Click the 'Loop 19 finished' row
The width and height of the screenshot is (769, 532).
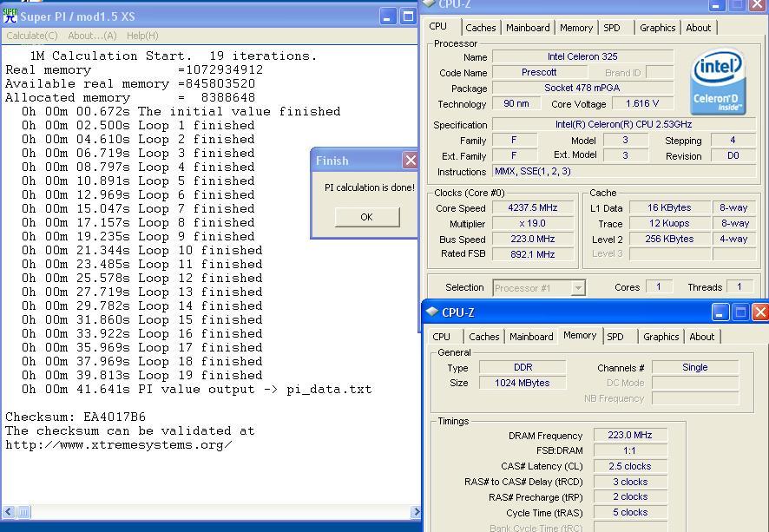point(142,375)
